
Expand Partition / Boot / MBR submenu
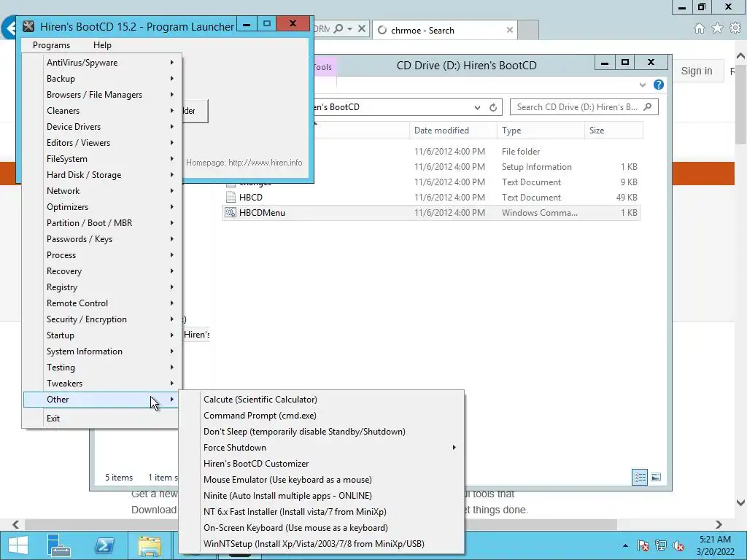click(101, 223)
